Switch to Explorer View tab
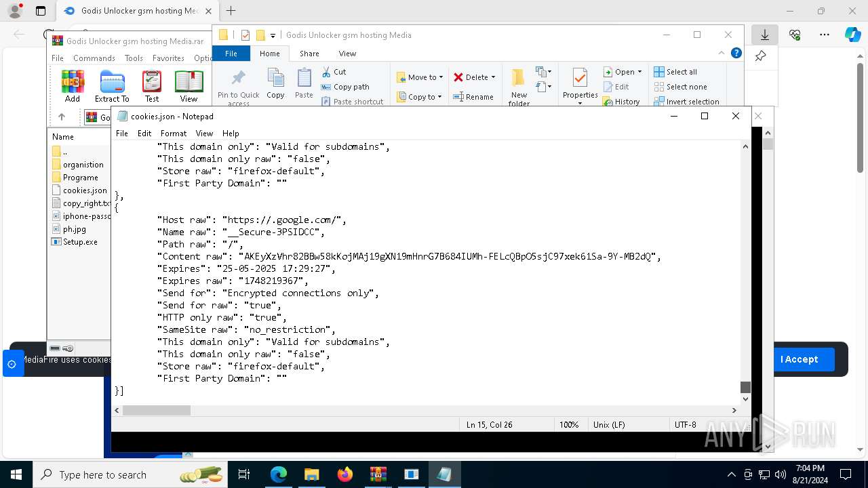The image size is (868, 488). click(x=347, y=54)
